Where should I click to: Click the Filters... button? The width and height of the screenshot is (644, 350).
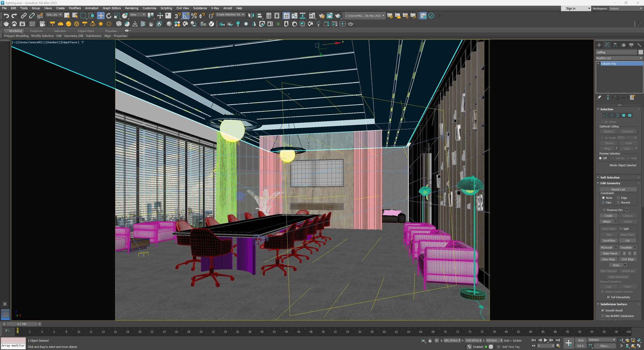point(605,346)
